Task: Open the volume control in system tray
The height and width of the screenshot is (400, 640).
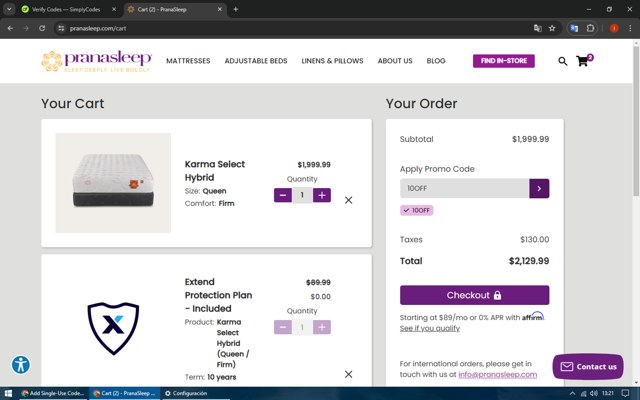Action: pyautogui.click(x=594, y=393)
